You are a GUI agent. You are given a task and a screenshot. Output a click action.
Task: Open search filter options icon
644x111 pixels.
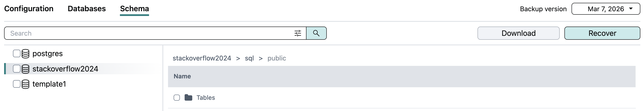297,33
